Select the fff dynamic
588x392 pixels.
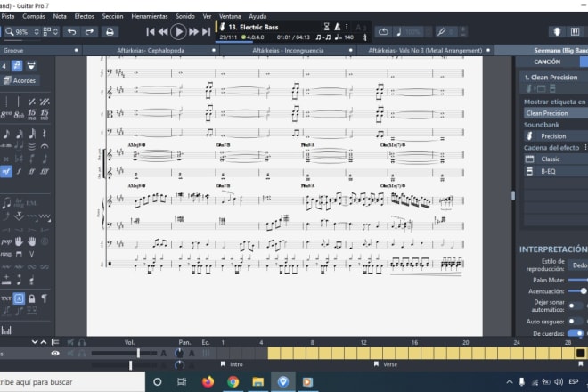click(45, 171)
